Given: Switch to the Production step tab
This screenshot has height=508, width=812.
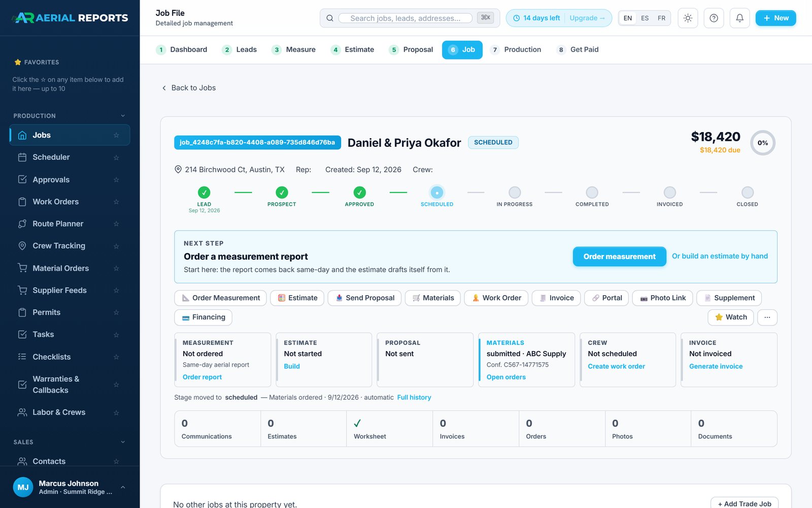Looking at the screenshot, I should pos(516,50).
